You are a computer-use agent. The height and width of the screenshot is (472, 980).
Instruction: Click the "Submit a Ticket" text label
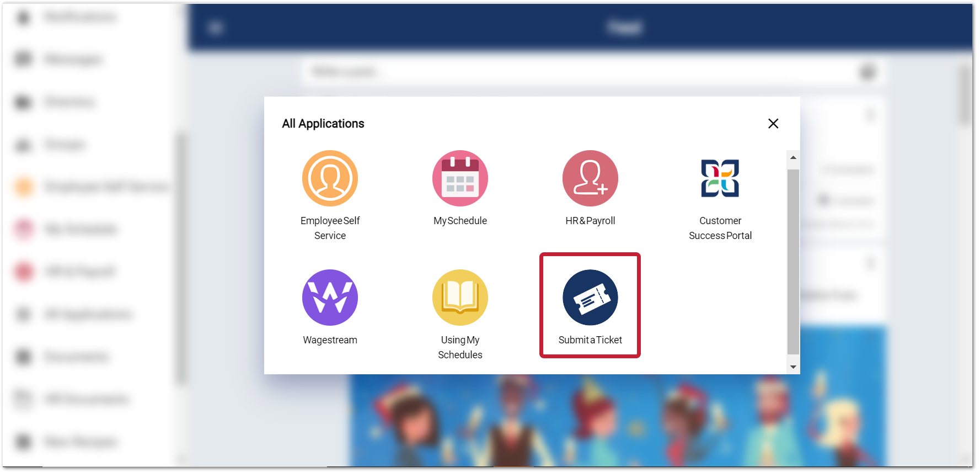point(590,340)
